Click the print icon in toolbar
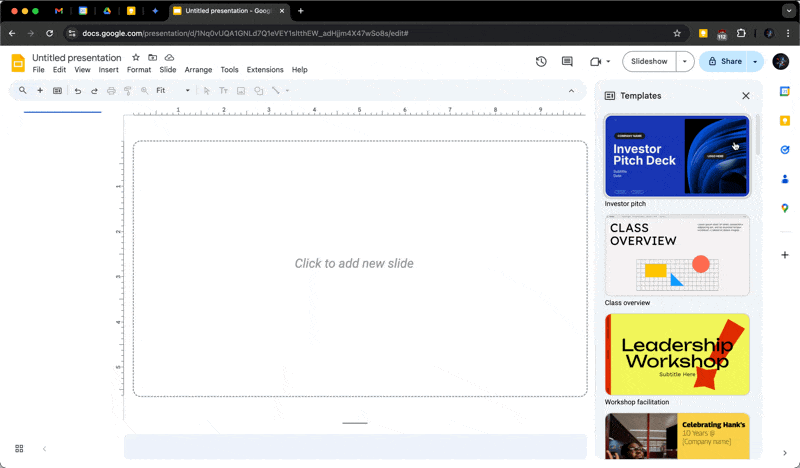This screenshot has width=800, height=468. click(x=111, y=91)
